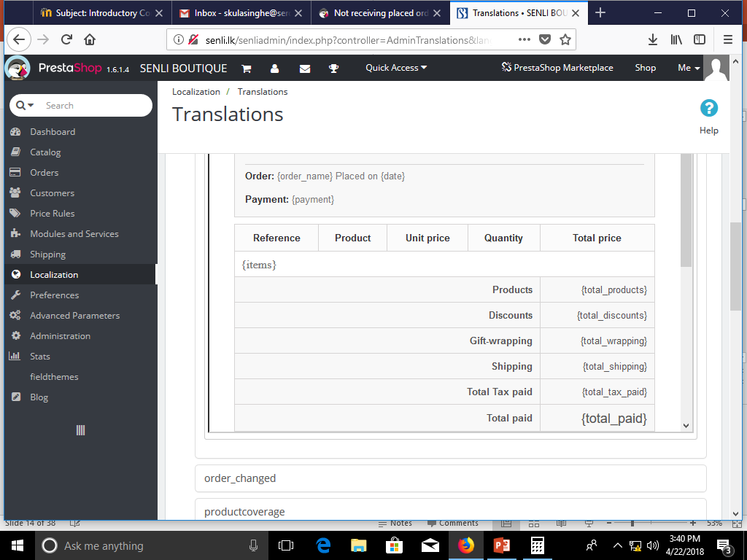The image size is (747, 560).
Task: Click the Pocket save icon
Action: (544, 39)
